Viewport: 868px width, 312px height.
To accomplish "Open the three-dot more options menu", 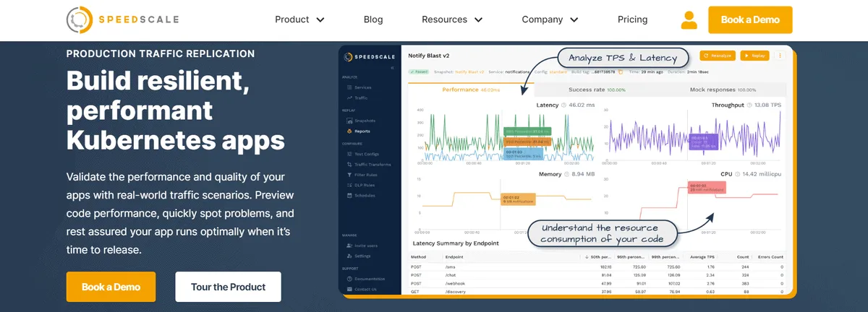I will [x=780, y=55].
